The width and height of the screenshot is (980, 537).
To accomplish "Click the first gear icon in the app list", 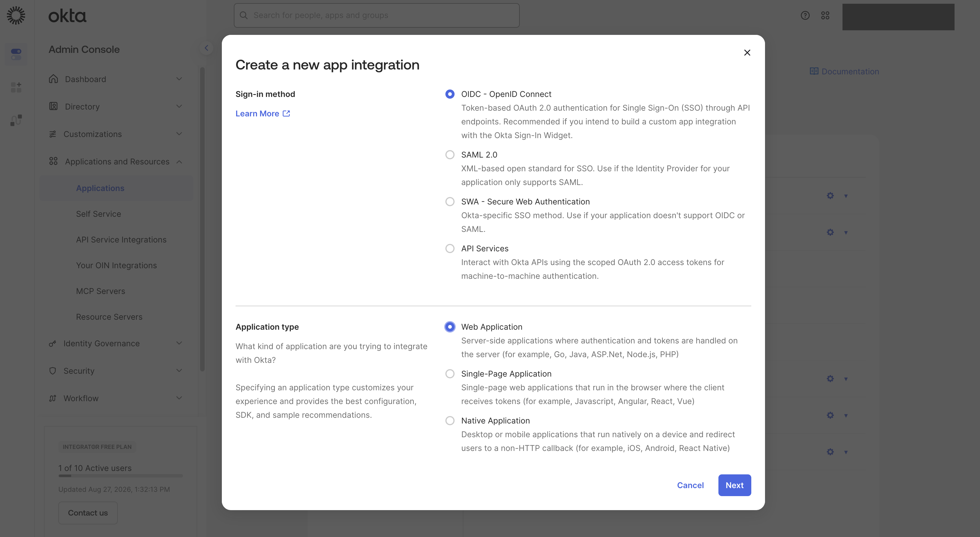I will [x=830, y=196].
